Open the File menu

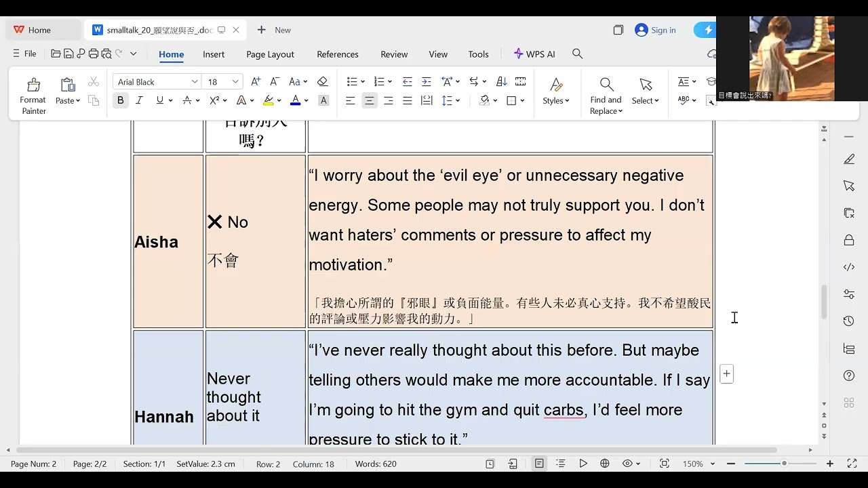[24, 54]
